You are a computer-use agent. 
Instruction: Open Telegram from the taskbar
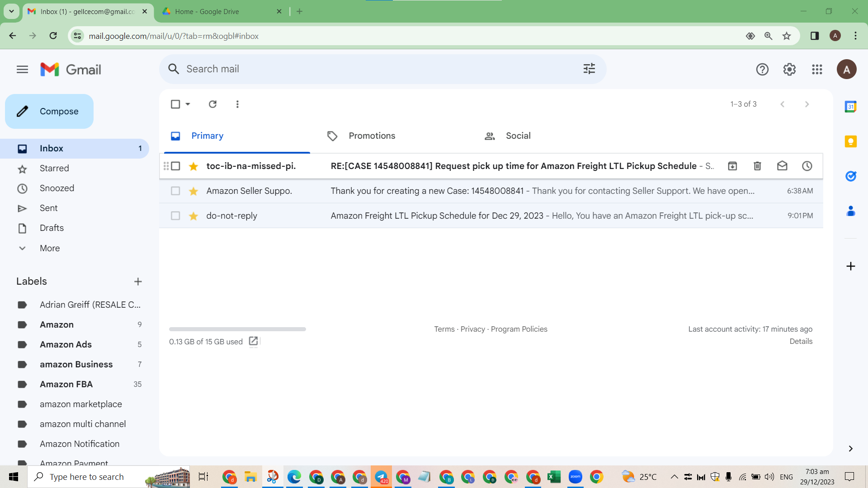(381, 477)
